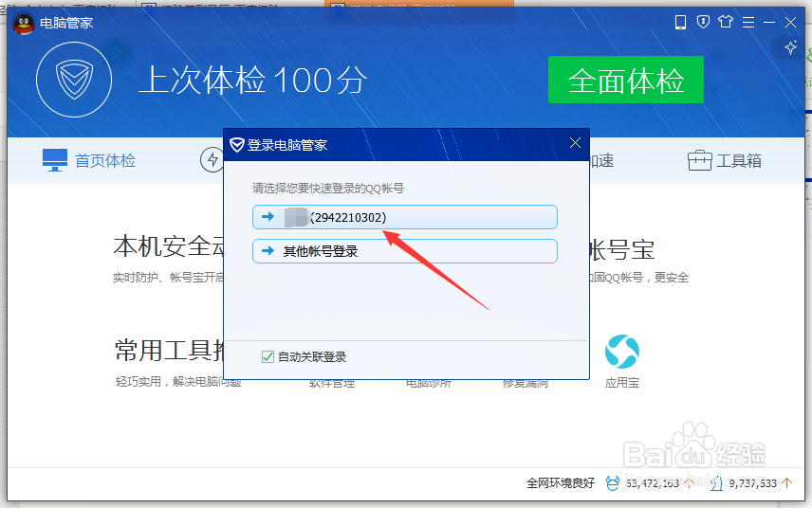Viewport: 812px width, 508px height.
Task: Click the shield logo in login dialog title
Action: (236, 145)
